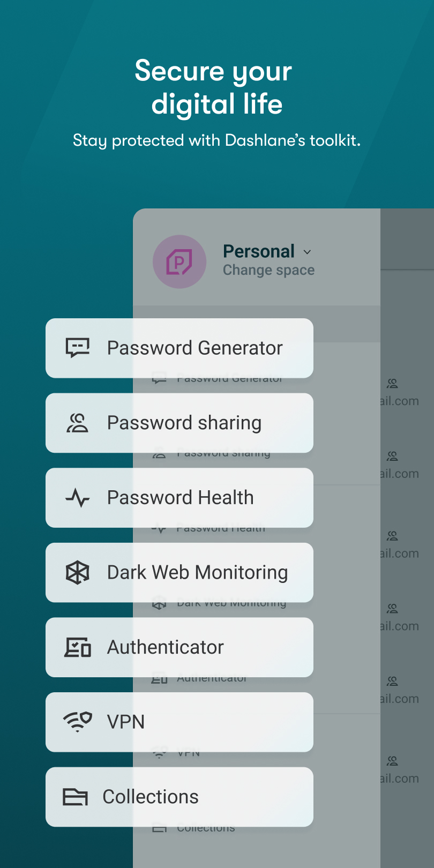Open the Collections card
The image size is (434, 868).
click(x=179, y=797)
